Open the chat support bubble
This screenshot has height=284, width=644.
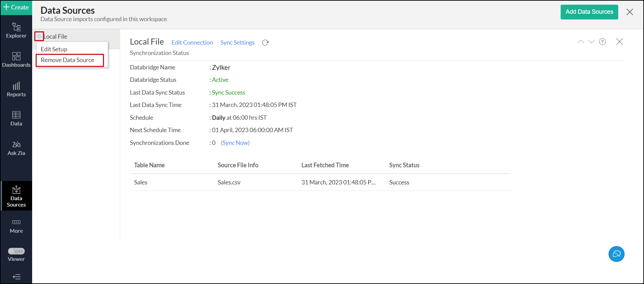pos(616,254)
